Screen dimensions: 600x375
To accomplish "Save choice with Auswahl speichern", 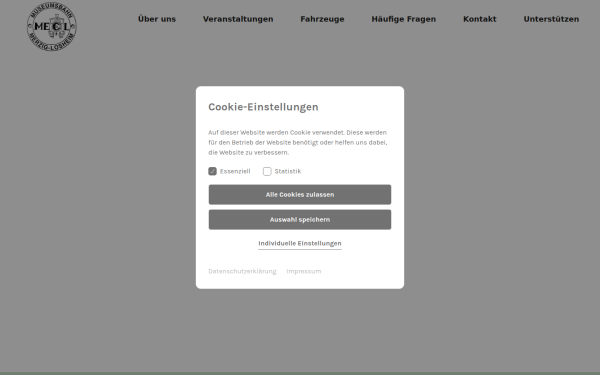I will 300,220.
